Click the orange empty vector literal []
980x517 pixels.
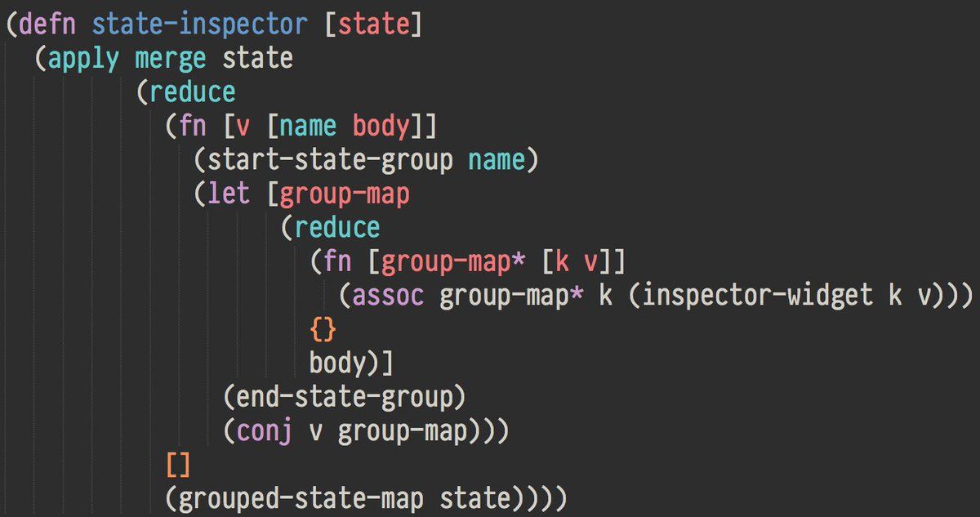[x=179, y=464]
